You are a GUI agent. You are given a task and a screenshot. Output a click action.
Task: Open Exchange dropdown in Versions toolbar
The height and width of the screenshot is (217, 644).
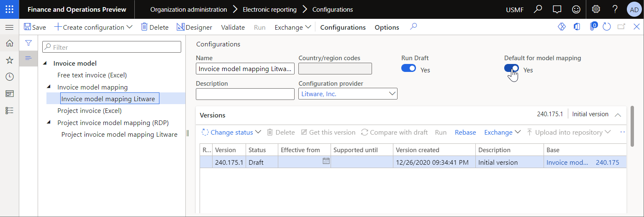[502, 132]
